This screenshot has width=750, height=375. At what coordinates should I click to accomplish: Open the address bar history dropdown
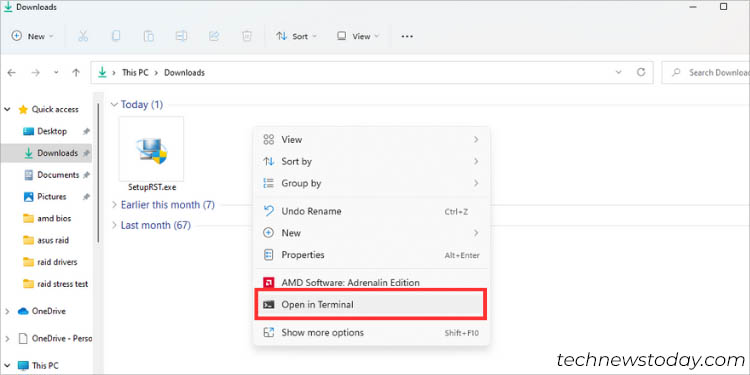point(618,72)
